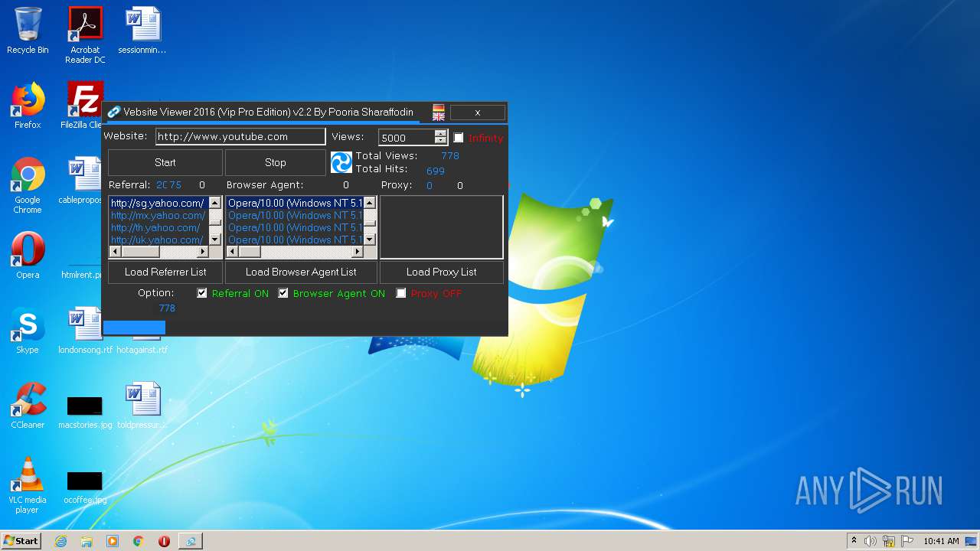Open Skype desktop shortcut

coord(28,331)
